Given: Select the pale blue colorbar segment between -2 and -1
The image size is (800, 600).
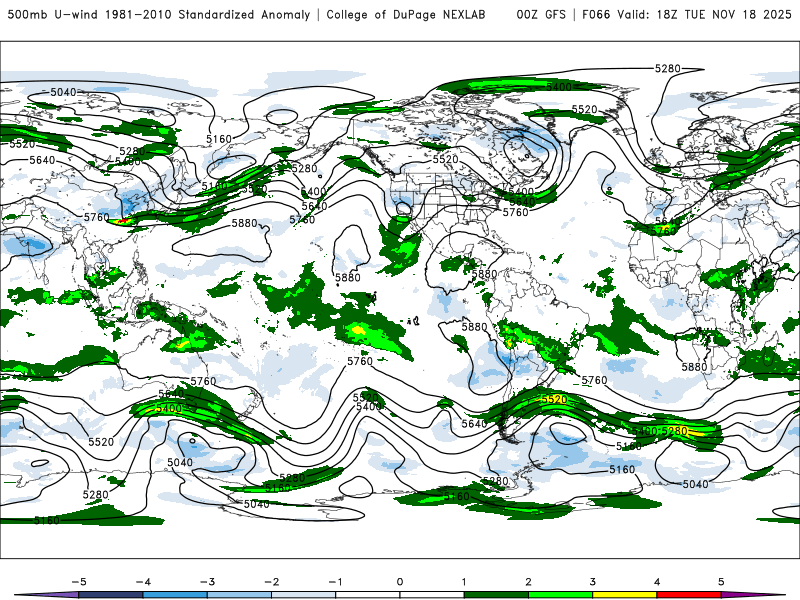Looking at the screenshot, I should tap(304, 595).
